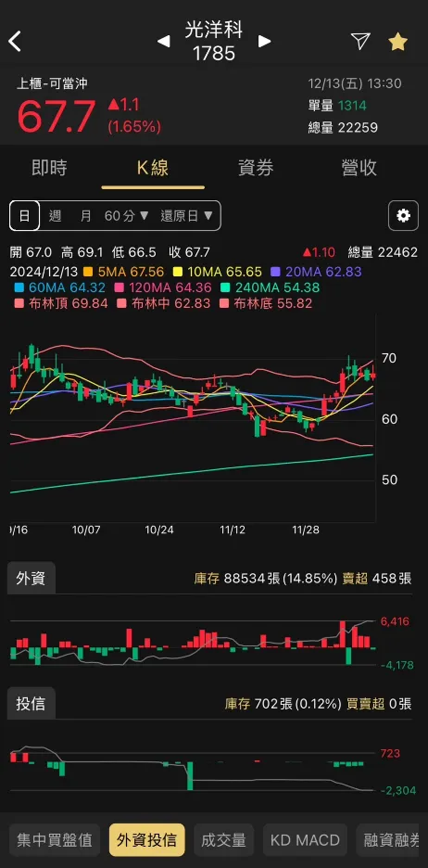This screenshot has height=868, width=428.
Task: Share the stock via paper plane icon
Action: point(360,41)
